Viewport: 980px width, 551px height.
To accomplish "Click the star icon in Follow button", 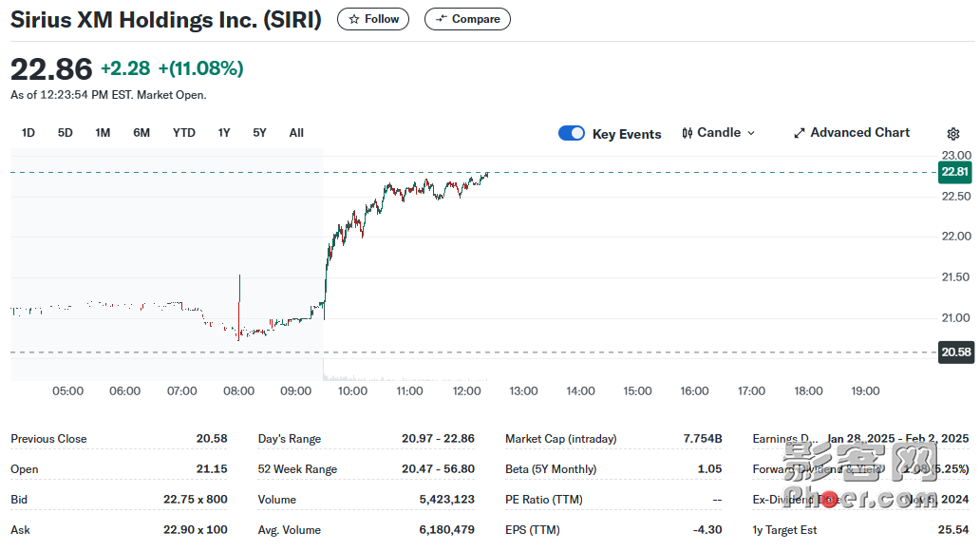I will coord(354,19).
